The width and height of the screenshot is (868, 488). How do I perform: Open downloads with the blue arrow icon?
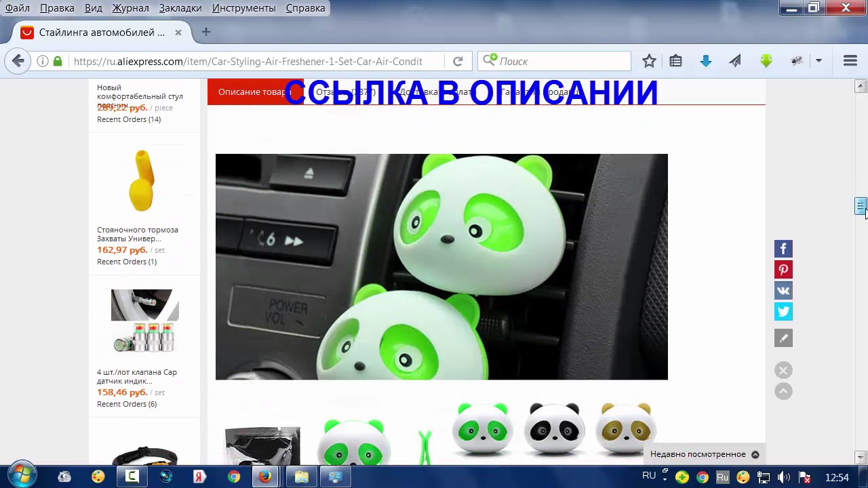click(x=705, y=61)
